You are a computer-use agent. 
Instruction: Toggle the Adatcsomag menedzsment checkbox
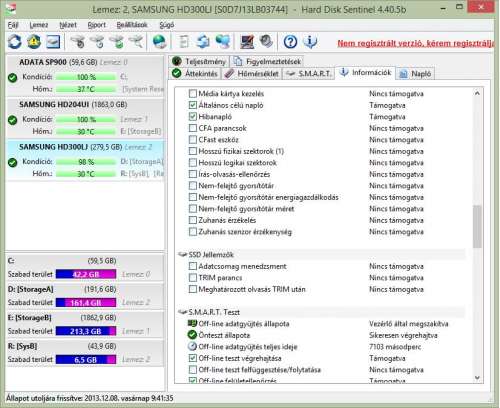pyautogui.click(x=193, y=266)
